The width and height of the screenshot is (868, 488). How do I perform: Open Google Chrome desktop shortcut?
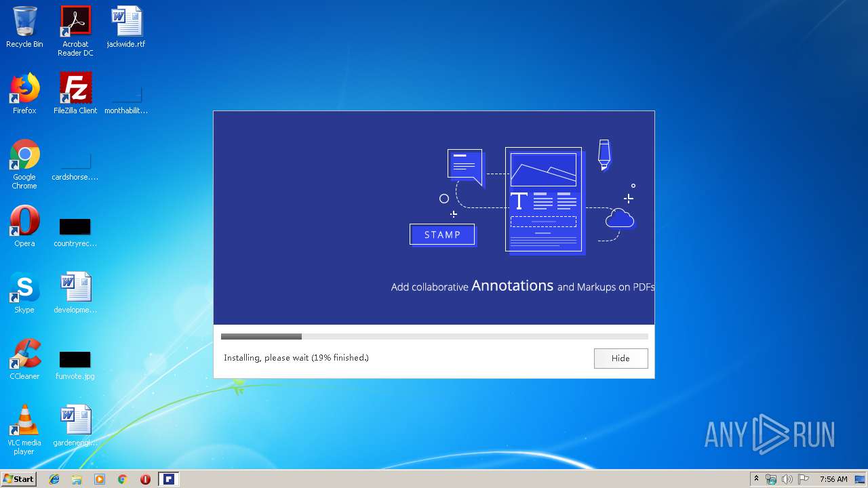point(24,165)
